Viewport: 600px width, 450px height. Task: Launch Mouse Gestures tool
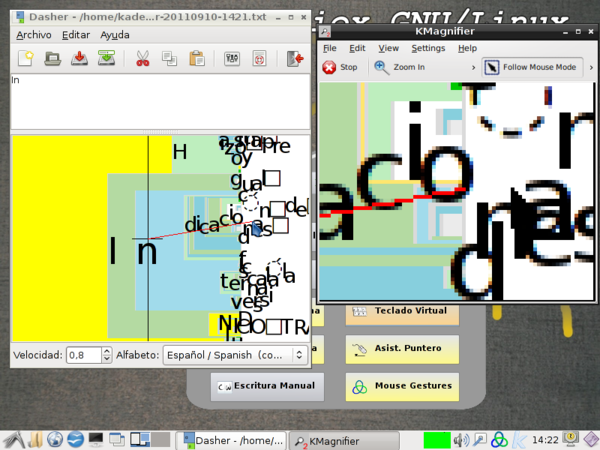(x=402, y=386)
